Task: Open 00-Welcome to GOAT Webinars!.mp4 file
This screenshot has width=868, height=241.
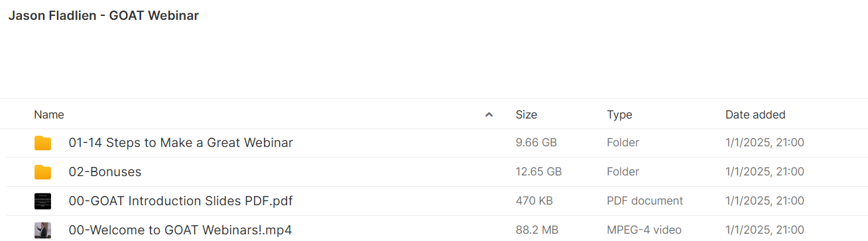Action: point(180,230)
